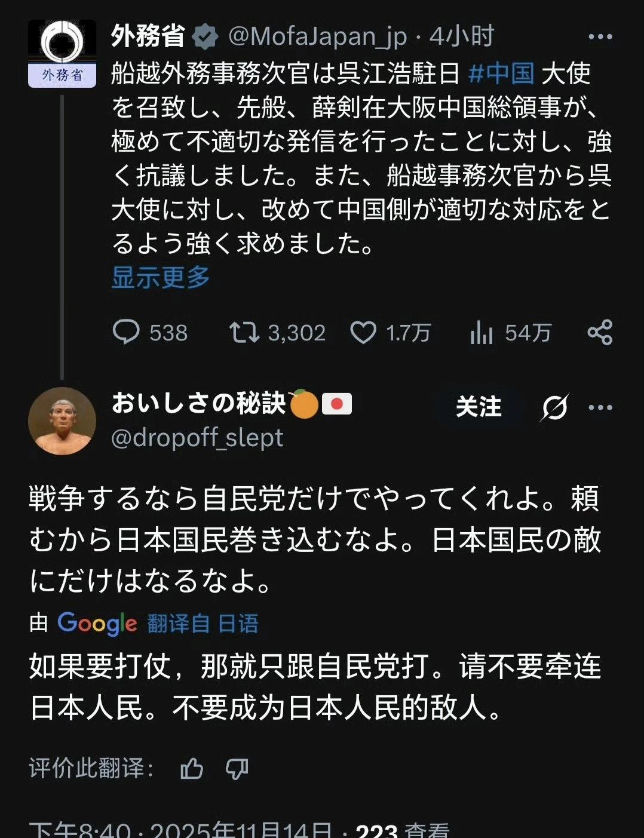
Task: Tap the retweet icon with 3,302 reposts
Action: 244,332
